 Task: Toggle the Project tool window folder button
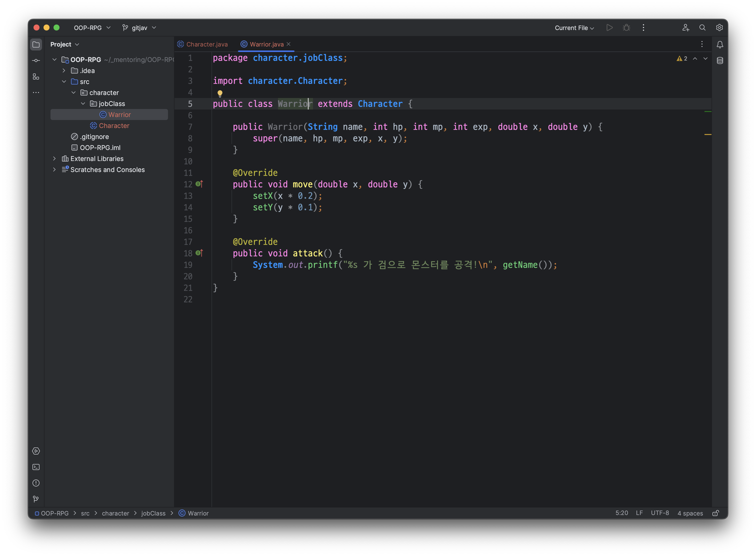(36, 44)
